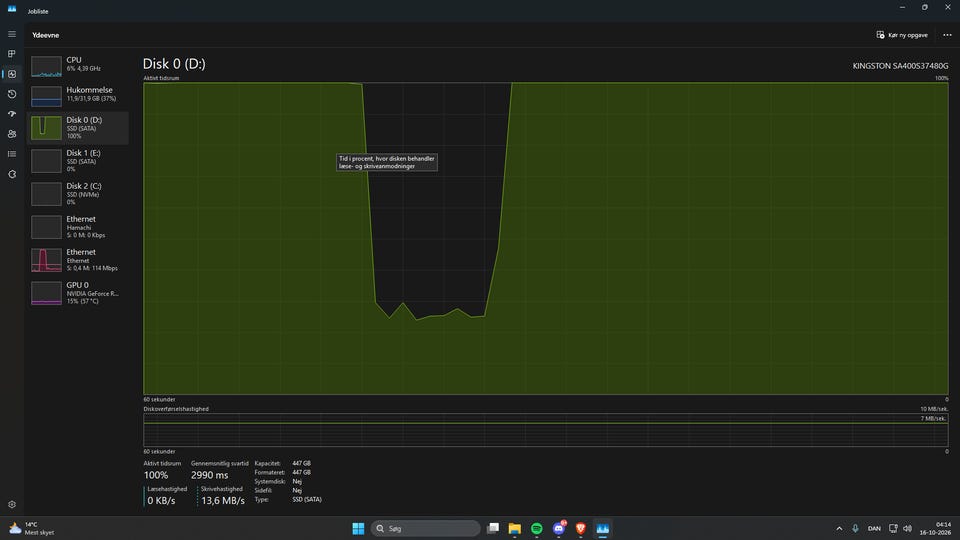Open the weather widget Mest skyet
960x540 pixels.
tap(31, 528)
